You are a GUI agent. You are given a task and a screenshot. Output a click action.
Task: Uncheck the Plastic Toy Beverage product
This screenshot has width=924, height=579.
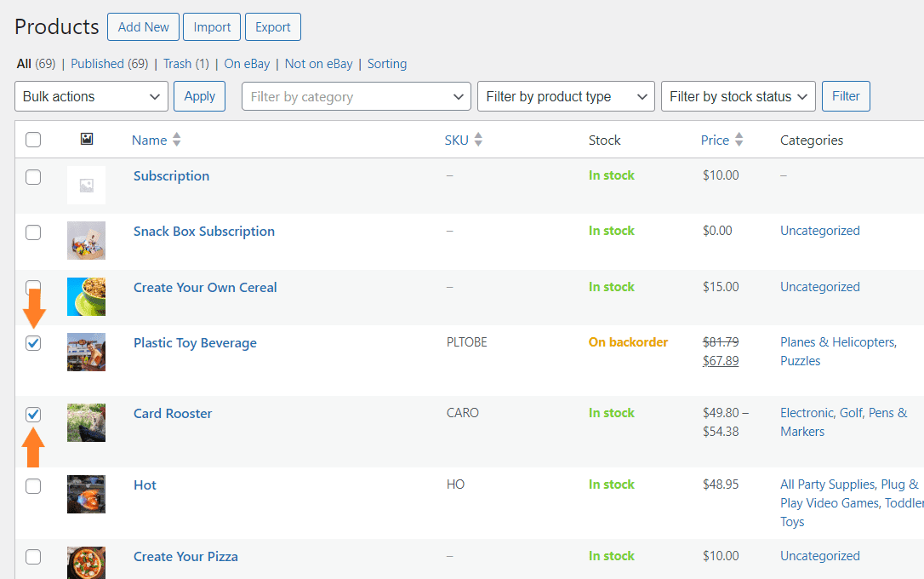pyautogui.click(x=32, y=343)
